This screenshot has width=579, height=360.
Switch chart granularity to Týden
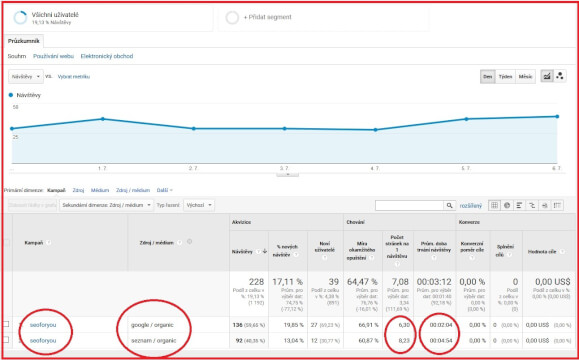(505, 76)
